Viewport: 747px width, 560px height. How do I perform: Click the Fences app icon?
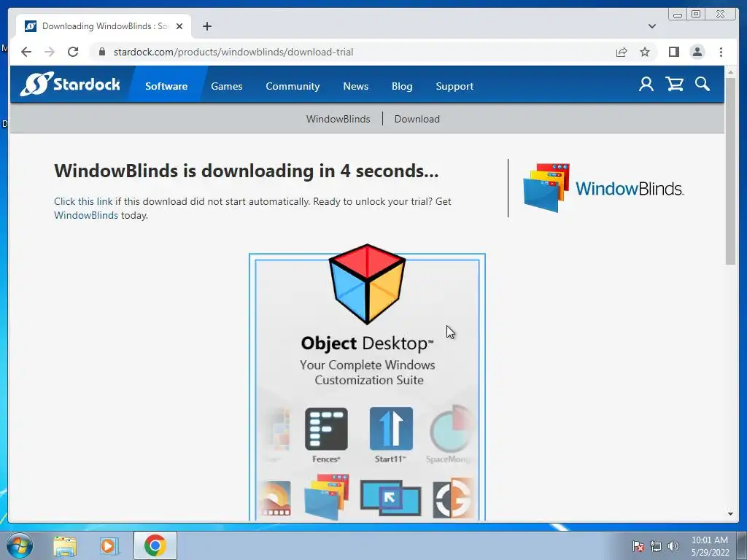click(x=326, y=429)
